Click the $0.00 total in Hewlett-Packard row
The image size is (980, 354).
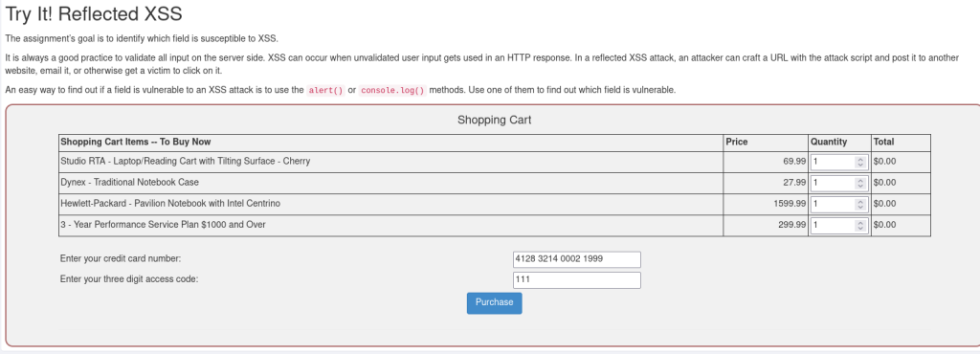tap(884, 204)
